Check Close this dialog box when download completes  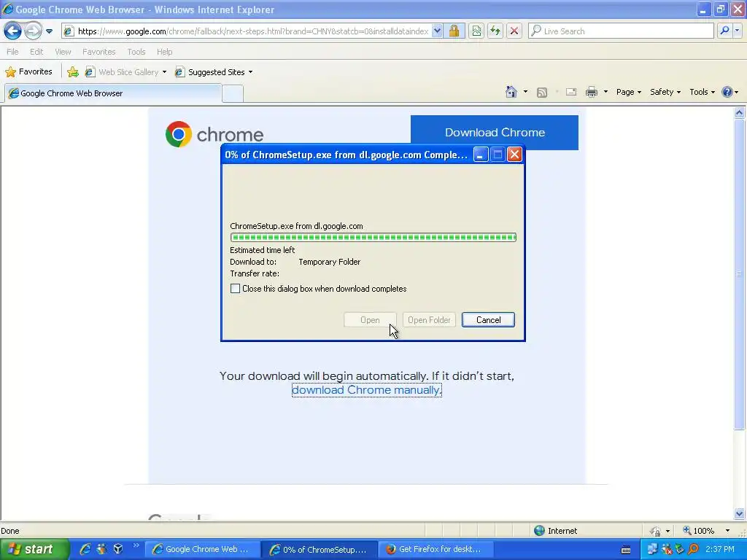click(x=235, y=289)
